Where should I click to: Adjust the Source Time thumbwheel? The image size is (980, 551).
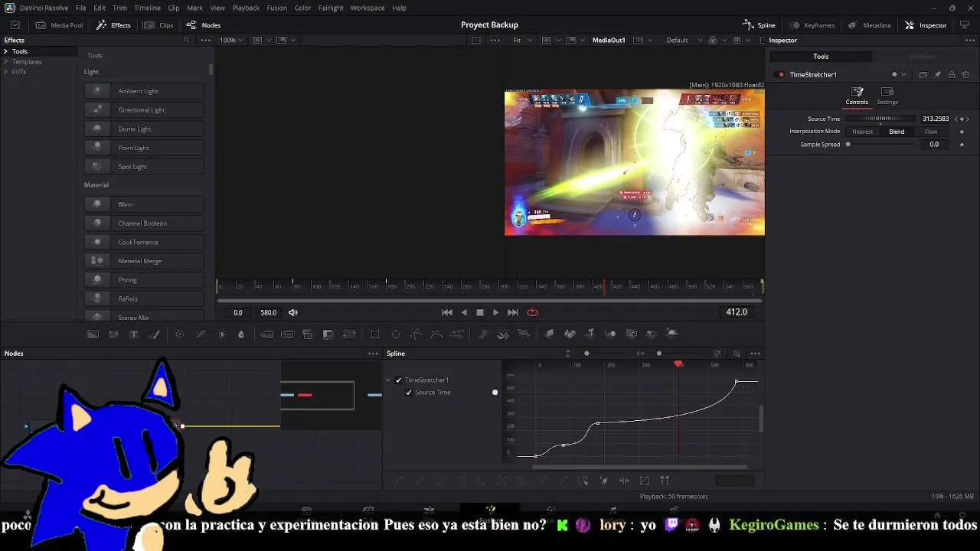click(x=880, y=119)
